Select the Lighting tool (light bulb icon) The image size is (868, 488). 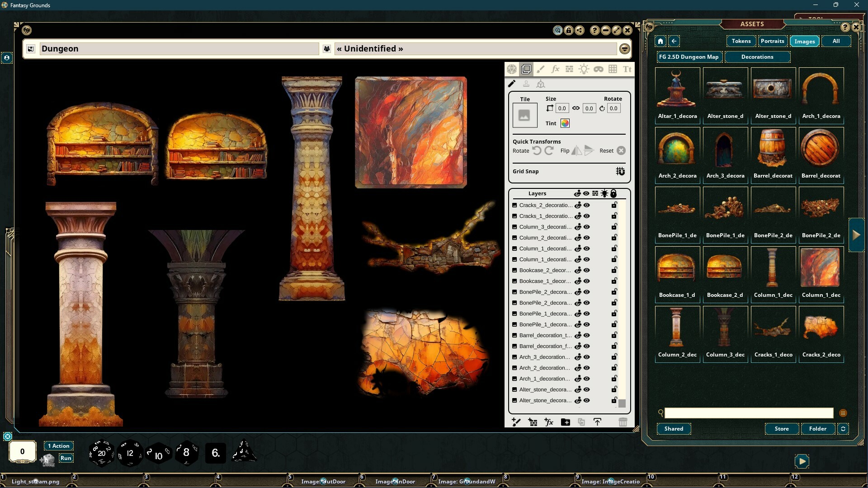(584, 69)
